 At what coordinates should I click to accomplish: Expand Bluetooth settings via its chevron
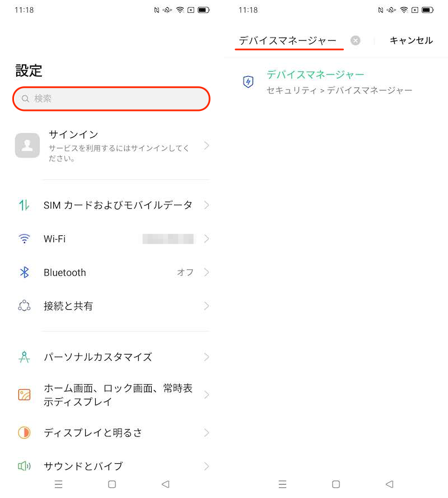pos(207,272)
